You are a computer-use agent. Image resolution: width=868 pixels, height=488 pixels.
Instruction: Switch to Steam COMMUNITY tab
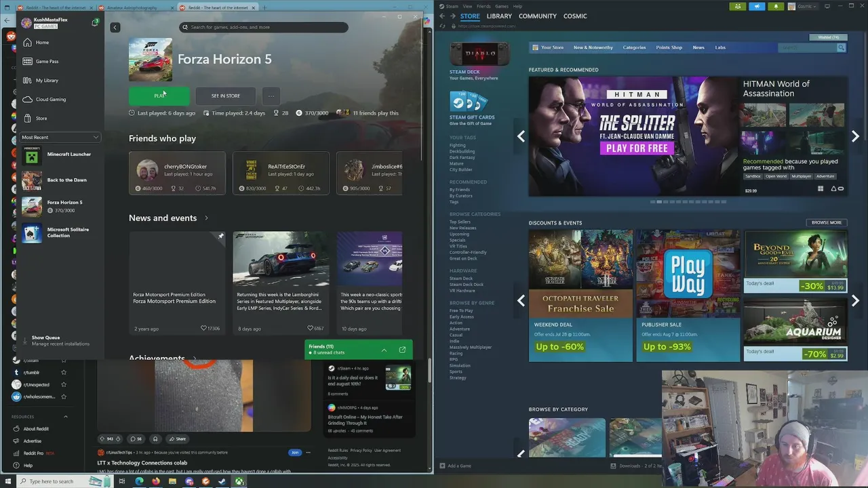[538, 16]
